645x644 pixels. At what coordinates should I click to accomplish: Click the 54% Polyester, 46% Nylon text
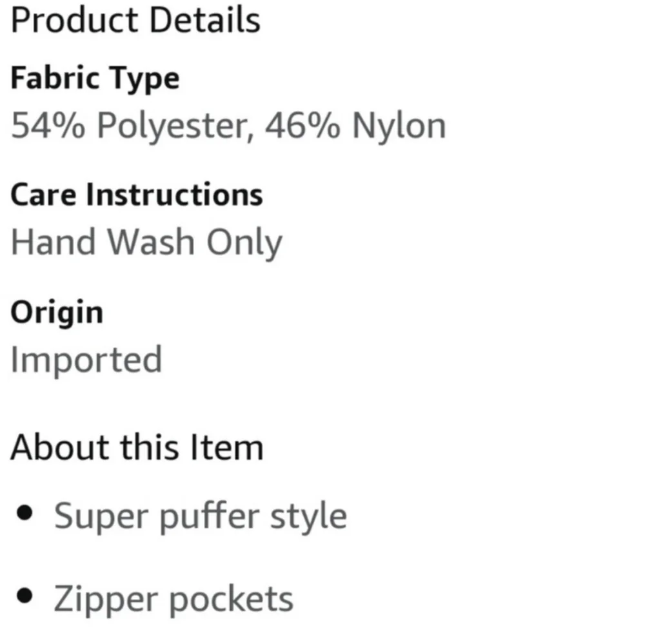pos(228,126)
